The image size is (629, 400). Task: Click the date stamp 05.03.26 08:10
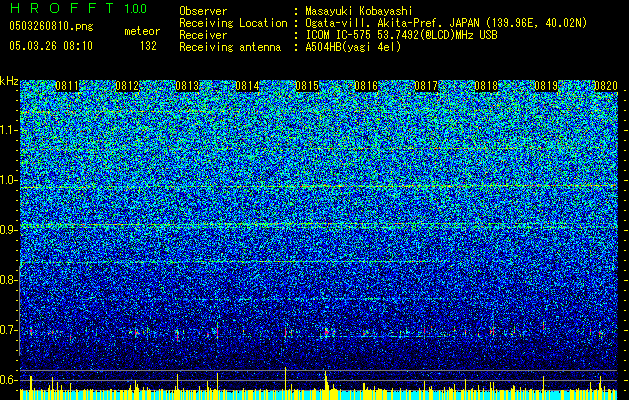click(x=51, y=46)
